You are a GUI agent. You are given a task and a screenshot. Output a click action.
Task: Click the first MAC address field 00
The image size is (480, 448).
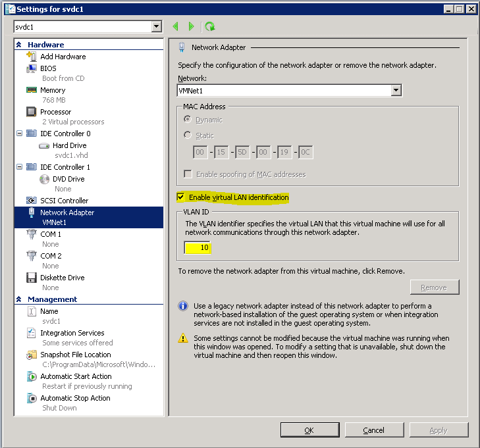point(200,152)
